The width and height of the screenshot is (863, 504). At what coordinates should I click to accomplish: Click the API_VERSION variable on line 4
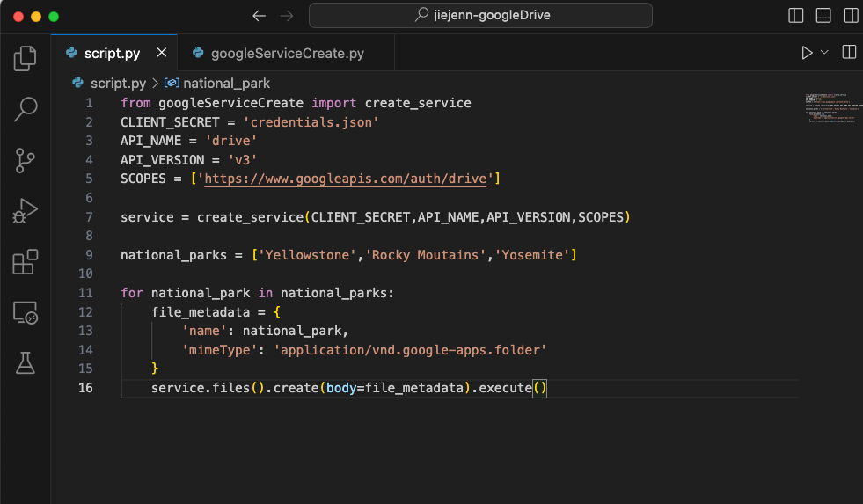[163, 160]
